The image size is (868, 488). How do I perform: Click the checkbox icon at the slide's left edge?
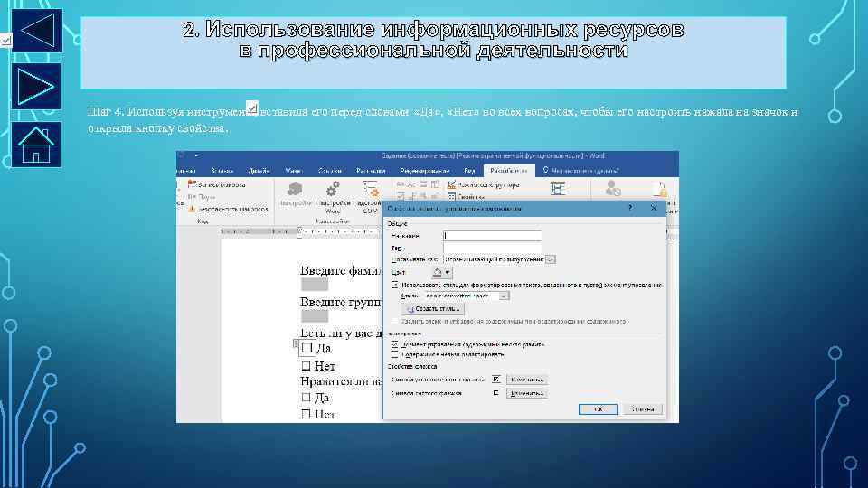[x=5, y=40]
